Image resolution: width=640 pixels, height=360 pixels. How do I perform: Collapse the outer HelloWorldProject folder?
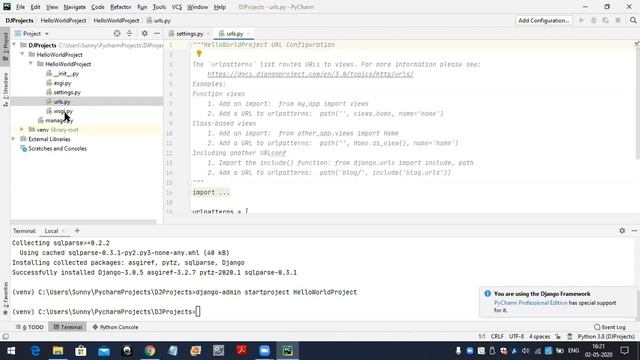point(22,54)
